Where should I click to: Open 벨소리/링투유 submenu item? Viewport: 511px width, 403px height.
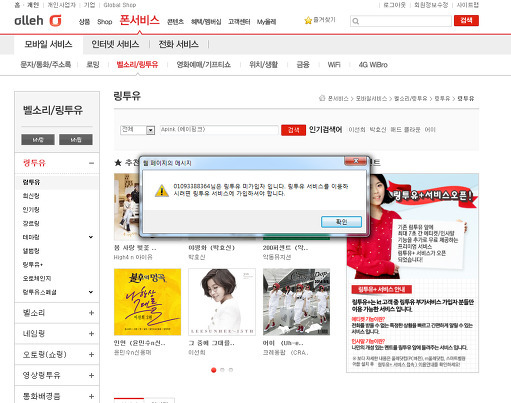pos(137,64)
